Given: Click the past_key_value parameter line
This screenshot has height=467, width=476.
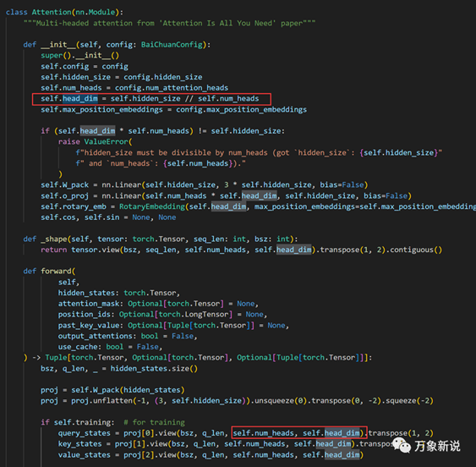Looking at the screenshot, I should 173,326.
